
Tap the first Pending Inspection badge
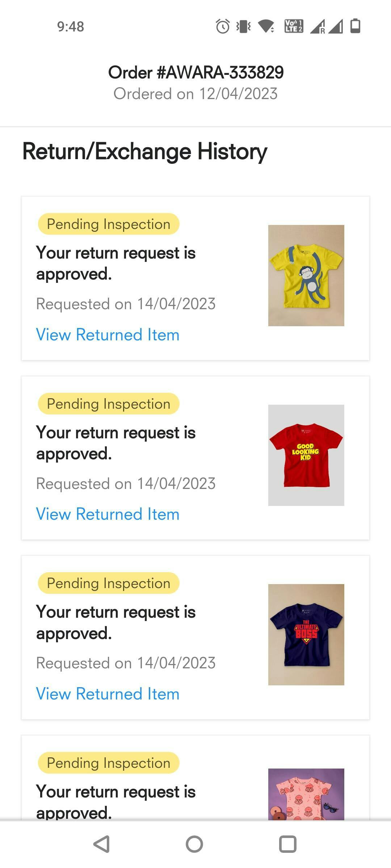tap(109, 224)
